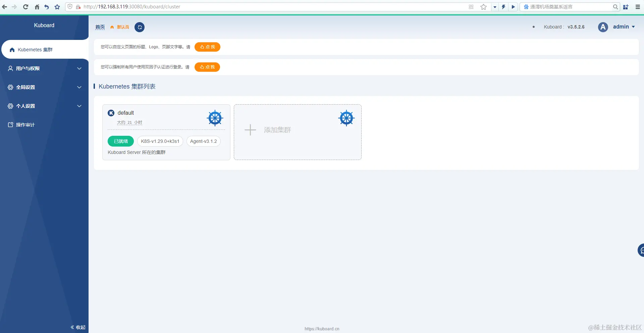Screen dimensions: 644x333
Task: Click the browser forward arrow
Action: [x=14, y=7]
